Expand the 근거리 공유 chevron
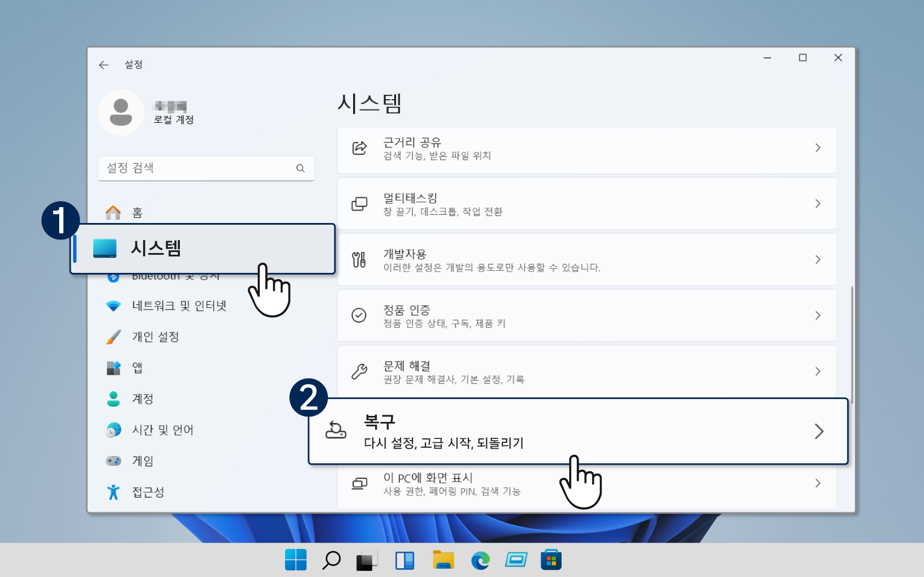This screenshot has width=924, height=577. tap(818, 148)
